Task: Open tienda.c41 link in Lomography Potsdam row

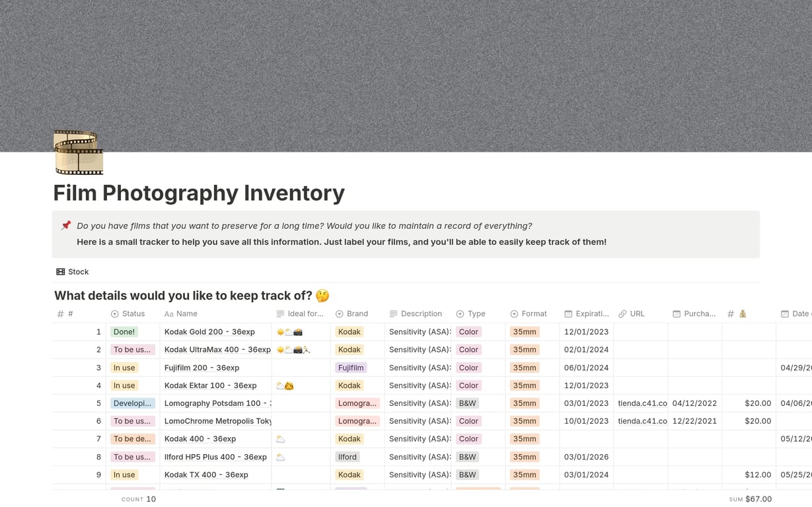Action: [x=642, y=403]
